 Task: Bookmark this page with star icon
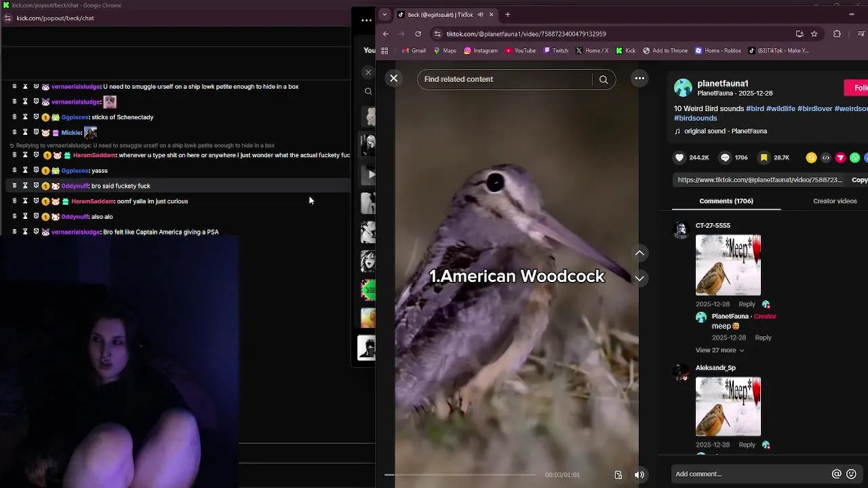pyautogui.click(x=814, y=34)
